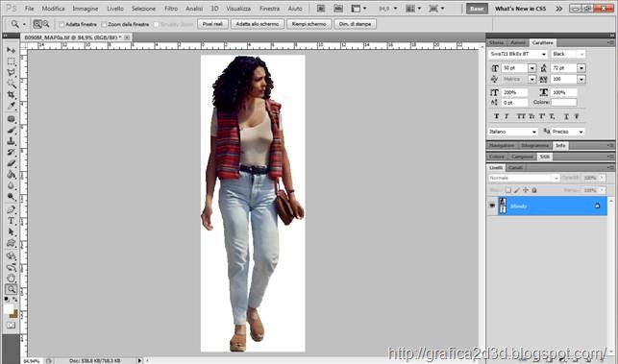The height and width of the screenshot is (364, 618).
Task: Toggle All Caps in Carattere panel
Action: coord(521,116)
